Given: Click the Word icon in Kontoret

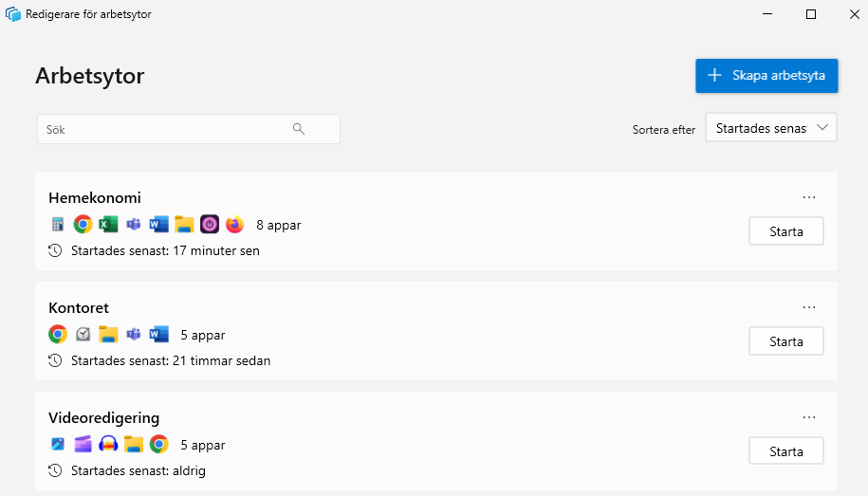Looking at the screenshot, I should click(158, 335).
